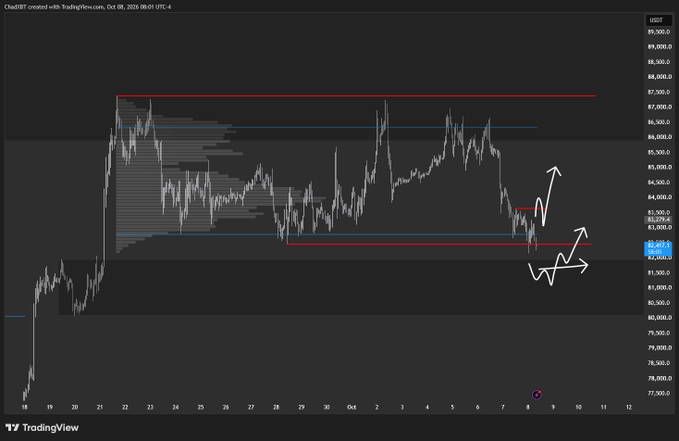Click the gray price label 83,279.4
The height and width of the screenshot is (441, 679).
pos(659,220)
